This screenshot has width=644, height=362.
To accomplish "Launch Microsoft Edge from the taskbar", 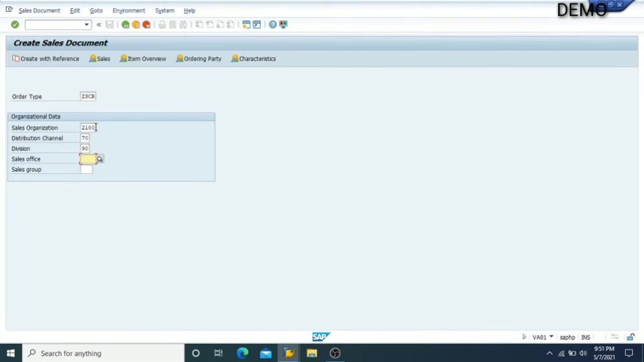I will point(243,353).
